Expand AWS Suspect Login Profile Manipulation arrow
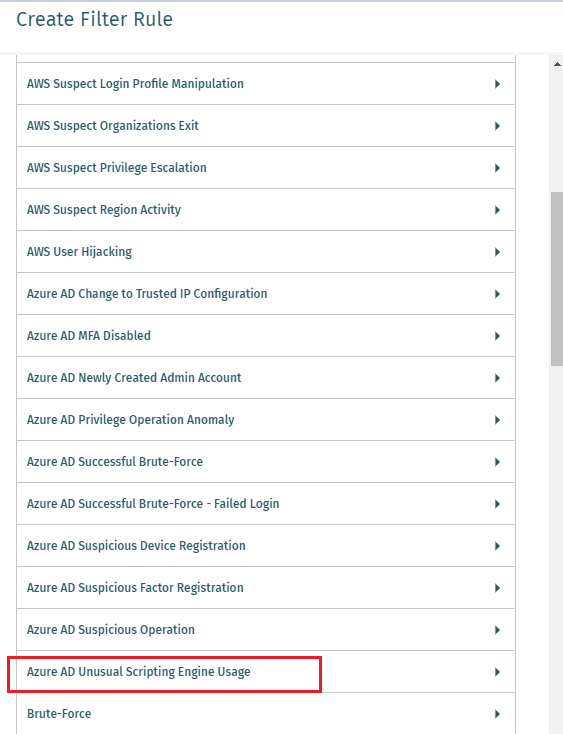 coord(497,84)
